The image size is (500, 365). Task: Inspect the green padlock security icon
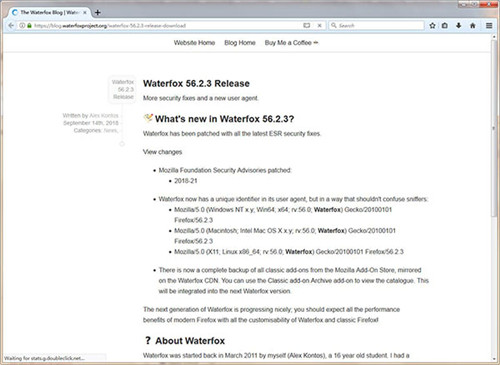[29, 25]
